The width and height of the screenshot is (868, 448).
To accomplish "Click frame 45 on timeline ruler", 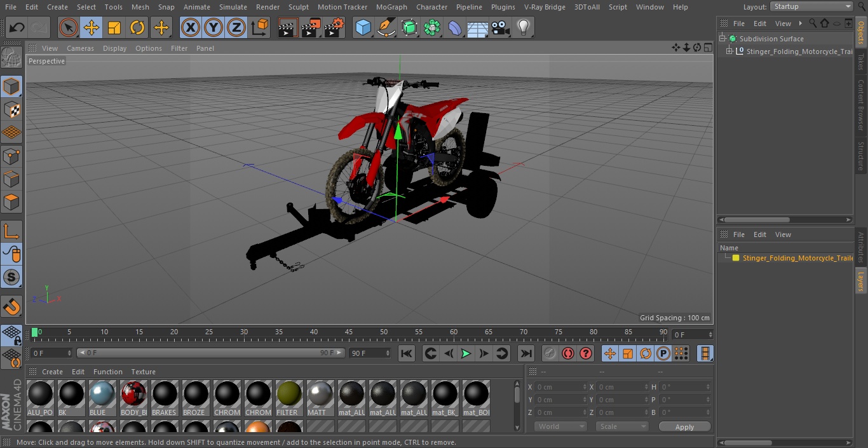I will pos(348,332).
